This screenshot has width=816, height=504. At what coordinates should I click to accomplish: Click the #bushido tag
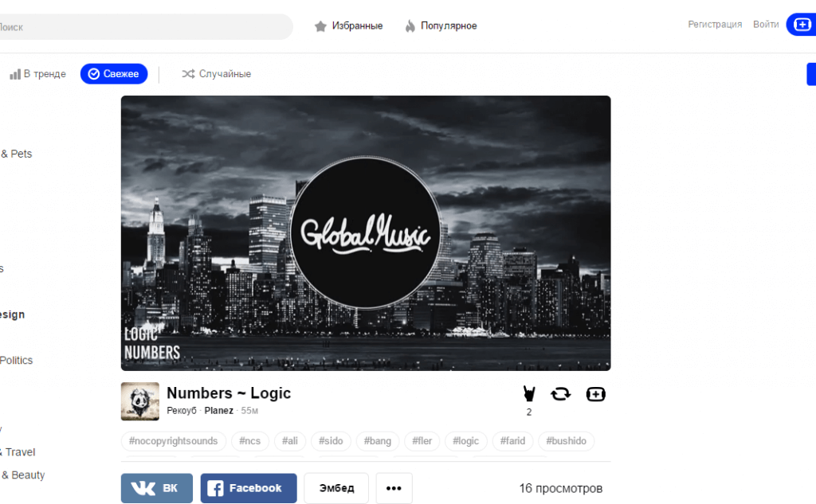click(567, 441)
